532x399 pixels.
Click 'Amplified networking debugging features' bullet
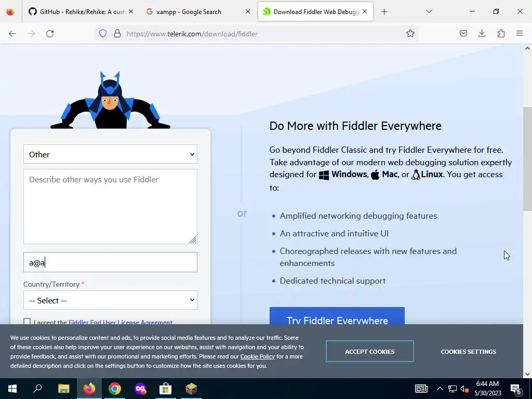[358, 216]
